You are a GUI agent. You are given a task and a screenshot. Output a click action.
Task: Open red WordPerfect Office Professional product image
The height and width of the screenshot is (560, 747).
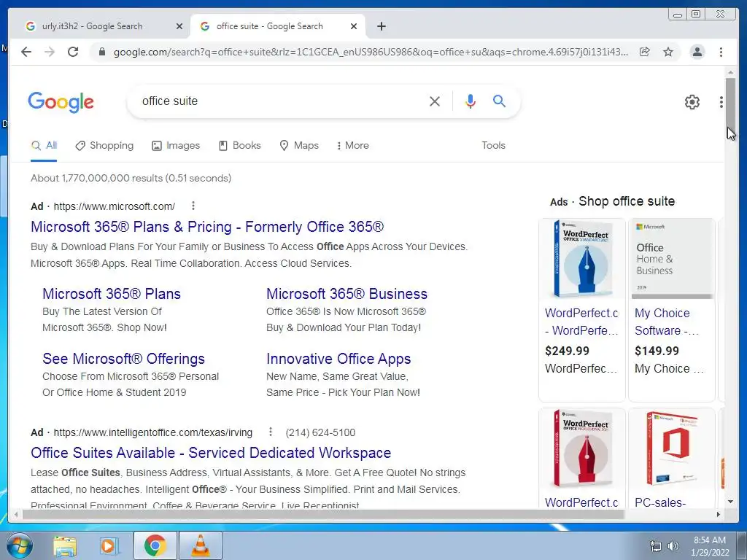[581, 448]
